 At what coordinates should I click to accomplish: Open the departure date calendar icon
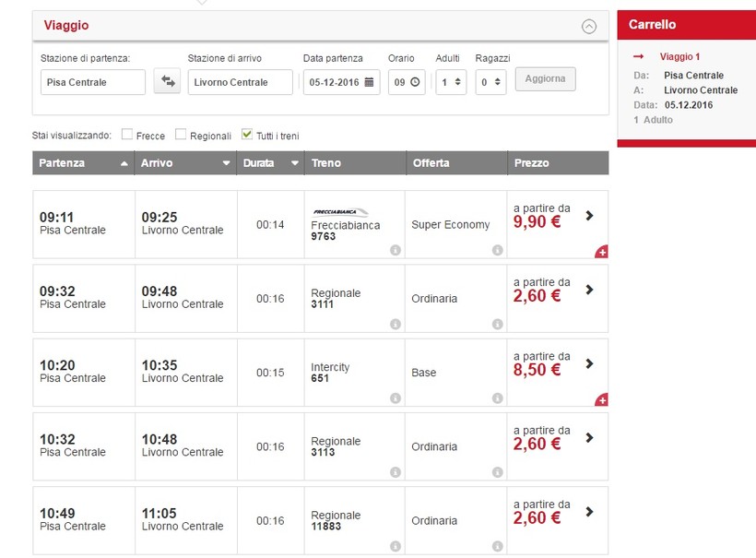coord(370,82)
